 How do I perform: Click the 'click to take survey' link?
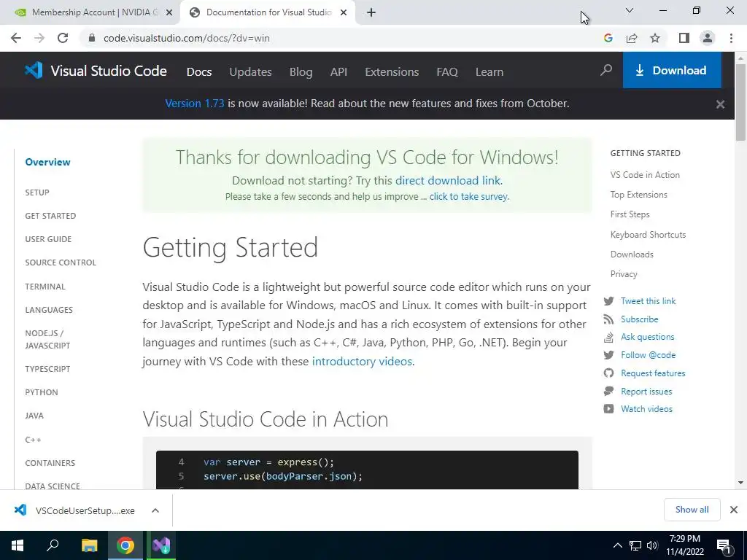pyautogui.click(x=468, y=197)
